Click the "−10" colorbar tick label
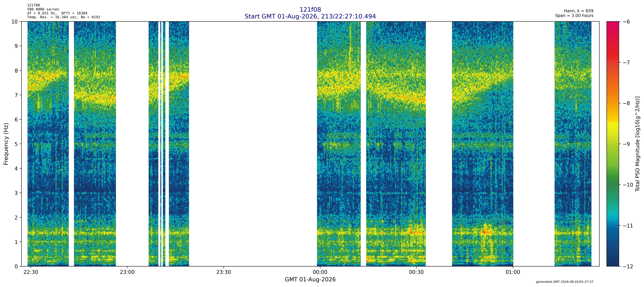 pyautogui.click(x=628, y=185)
